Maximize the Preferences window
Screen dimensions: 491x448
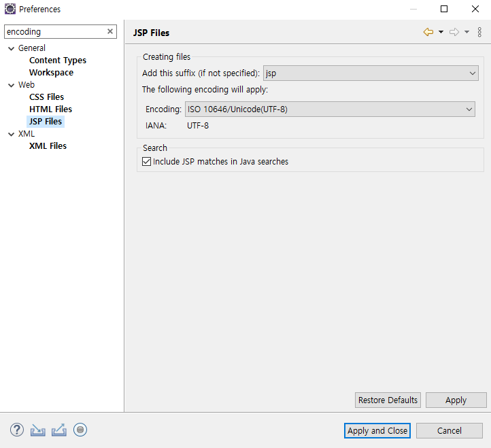(443, 9)
